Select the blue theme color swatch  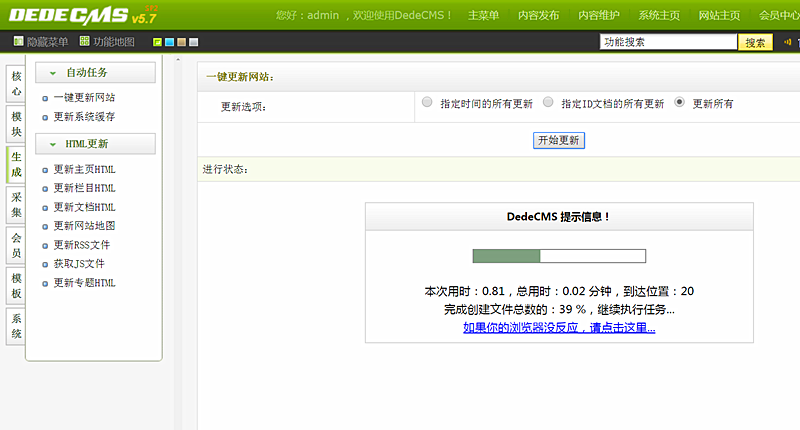click(169, 42)
